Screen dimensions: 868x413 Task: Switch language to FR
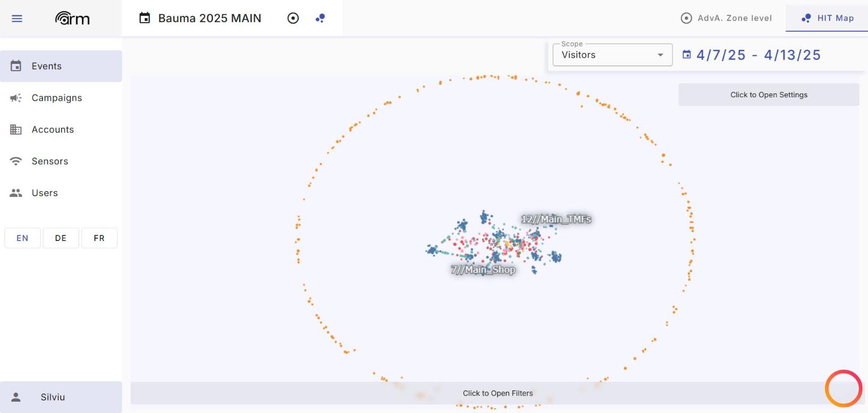coord(99,238)
